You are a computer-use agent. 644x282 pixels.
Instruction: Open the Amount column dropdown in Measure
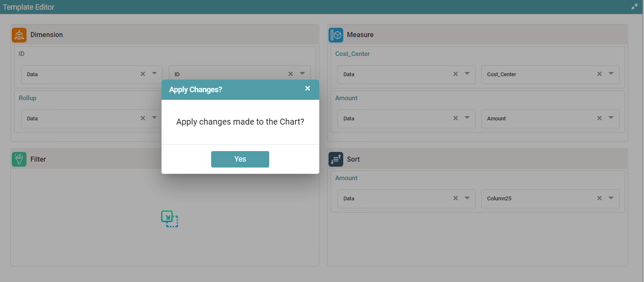click(611, 118)
